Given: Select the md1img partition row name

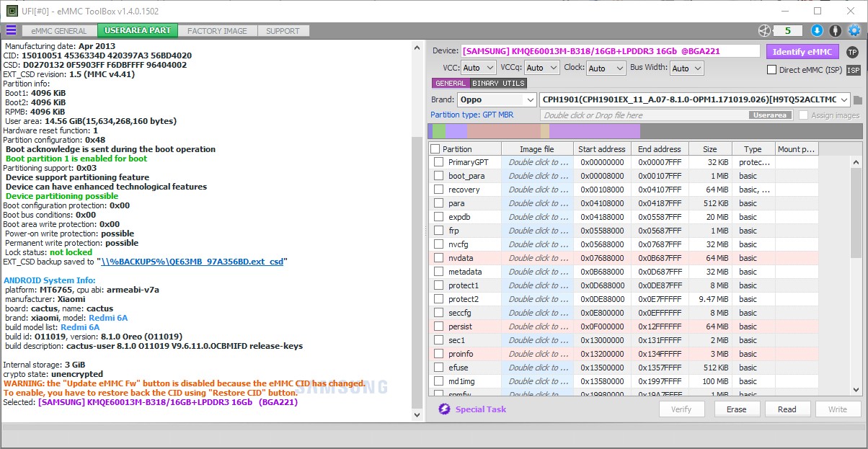Looking at the screenshot, I should pos(461,381).
